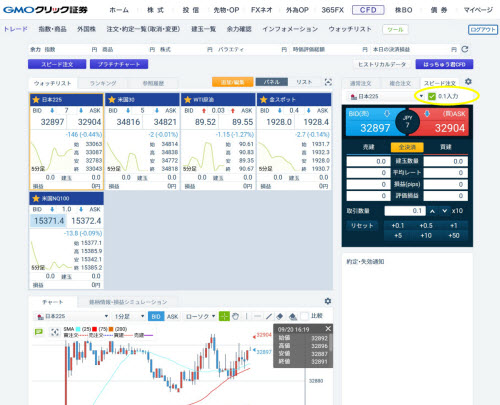Toggle the 比較 compare checkbox

click(304, 316)
